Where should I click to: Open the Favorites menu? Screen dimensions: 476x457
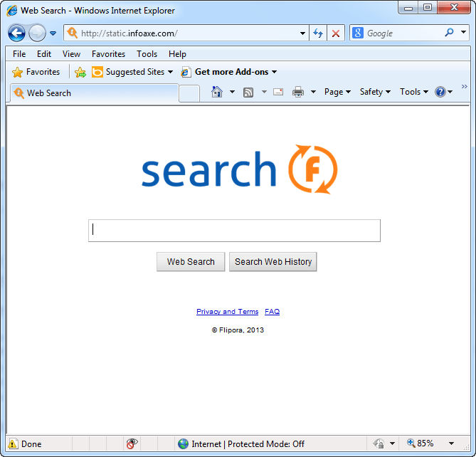[108, 54]
